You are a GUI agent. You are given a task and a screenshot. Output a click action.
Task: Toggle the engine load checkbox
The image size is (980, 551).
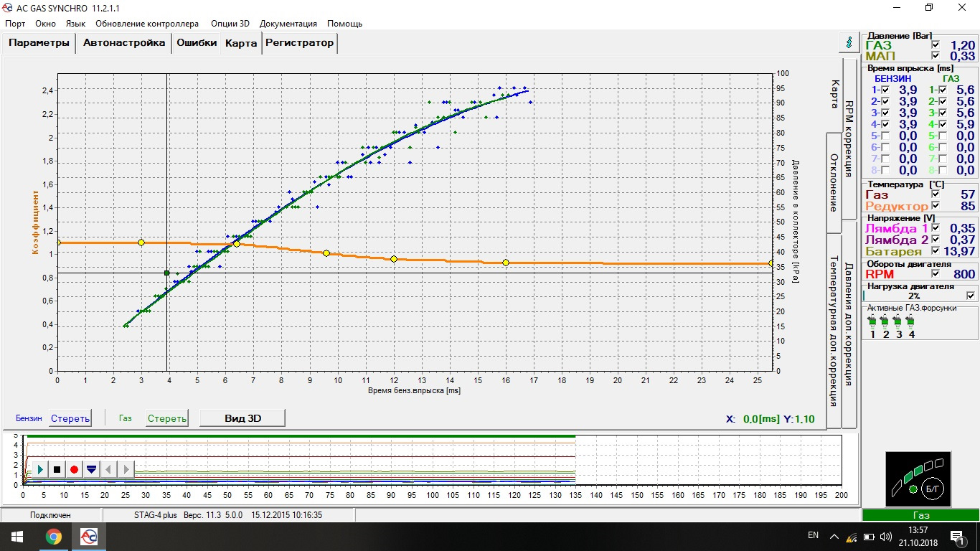coord(971,296)
